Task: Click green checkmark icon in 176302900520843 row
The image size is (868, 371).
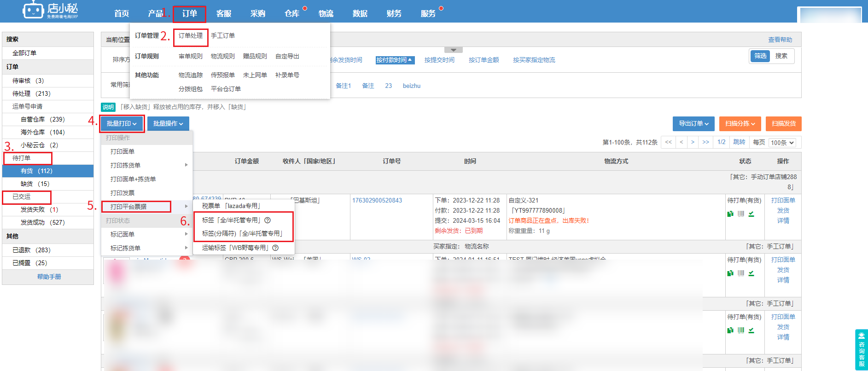Action: (751, 214)
